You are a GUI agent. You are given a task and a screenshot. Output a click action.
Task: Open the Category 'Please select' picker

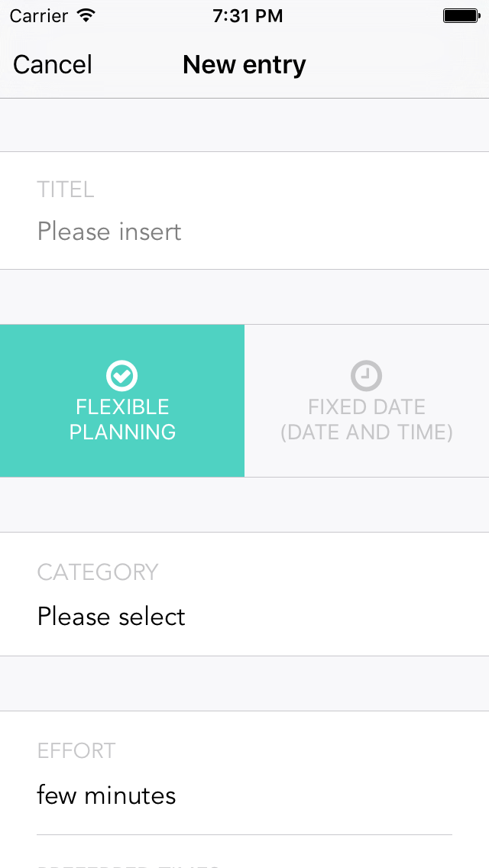[x=112, y=617]
